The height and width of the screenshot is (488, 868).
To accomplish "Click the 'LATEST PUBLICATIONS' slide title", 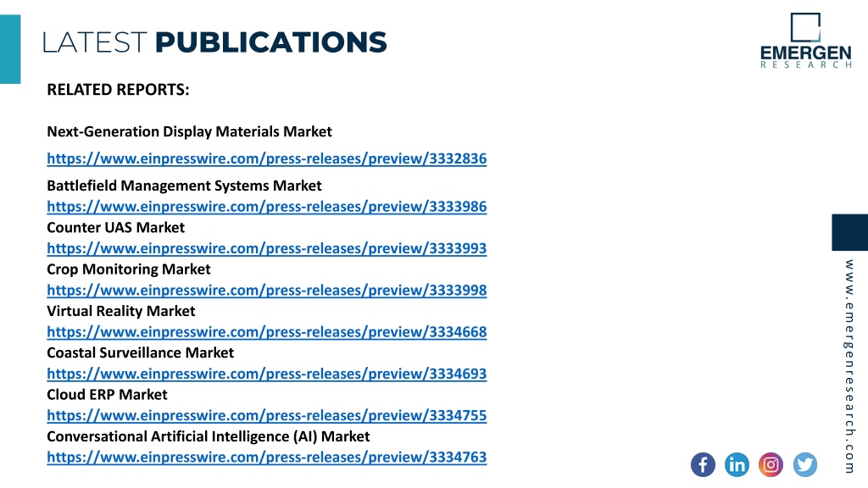I will [214, 42].
